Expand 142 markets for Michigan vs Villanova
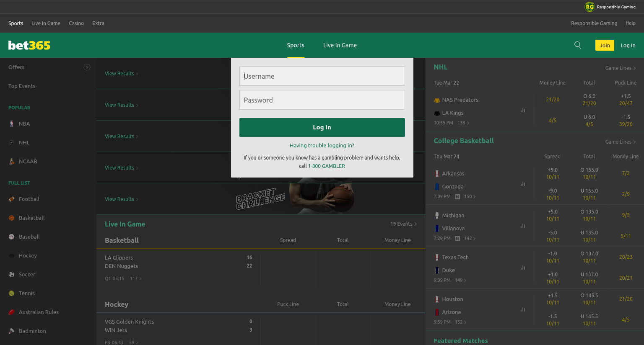 [x=470, y=238]
